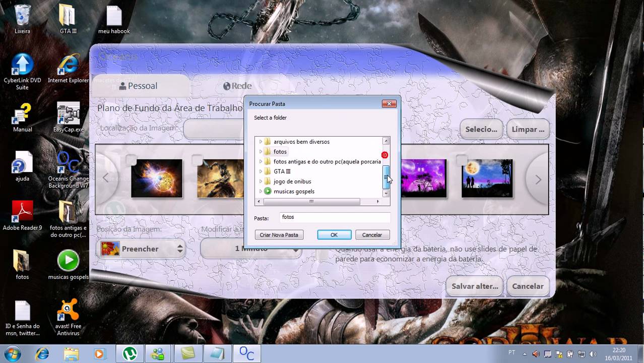644x363 pixels.
Task: Open the meu habook file icon
Action: (x=114, y=19)
